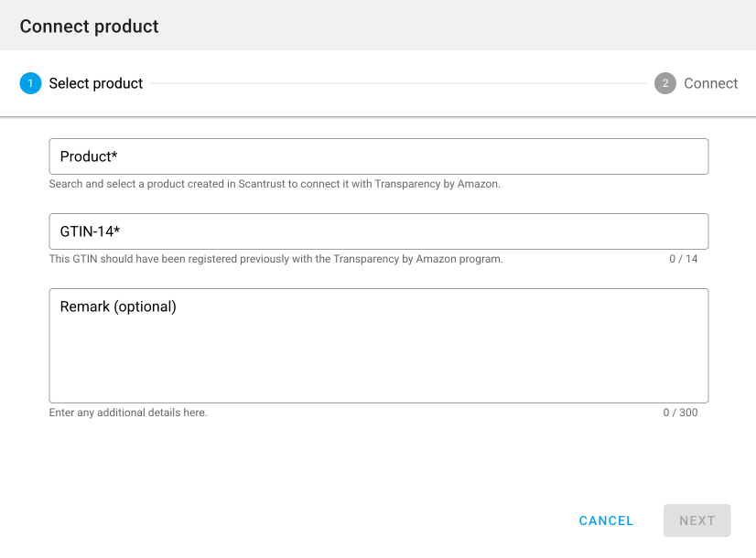The height and width of the screenshot is (558, 756).
Task: Click the gray dialog header bar
Action: (458, 26)
